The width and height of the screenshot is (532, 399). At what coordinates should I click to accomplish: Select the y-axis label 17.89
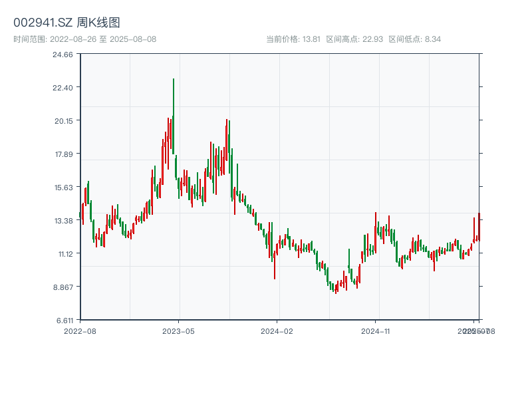click(x=64, y=154)
